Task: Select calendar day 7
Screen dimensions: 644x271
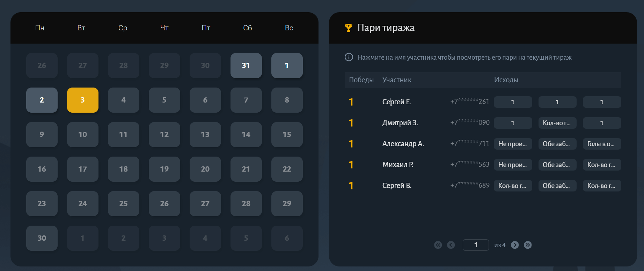Action: 246,100
